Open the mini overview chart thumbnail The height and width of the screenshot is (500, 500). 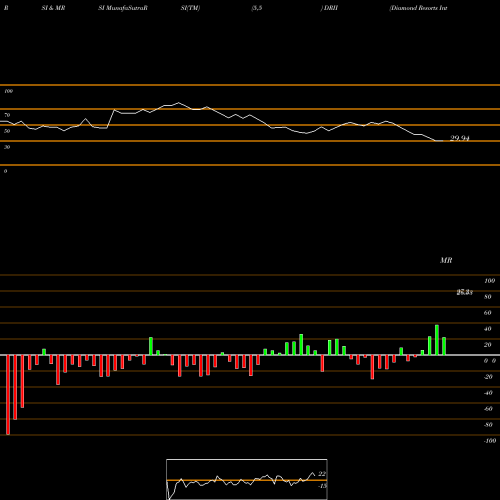click(x=247, y=479)
